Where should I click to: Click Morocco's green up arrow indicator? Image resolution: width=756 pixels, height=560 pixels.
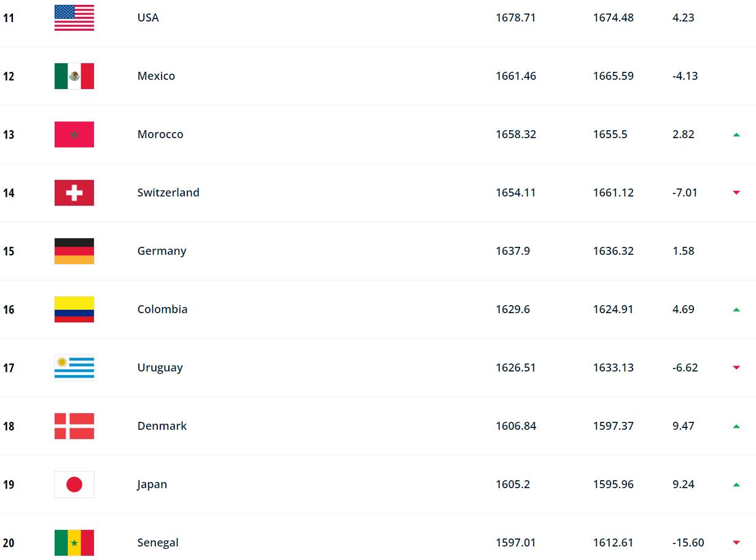pos(736,134)
